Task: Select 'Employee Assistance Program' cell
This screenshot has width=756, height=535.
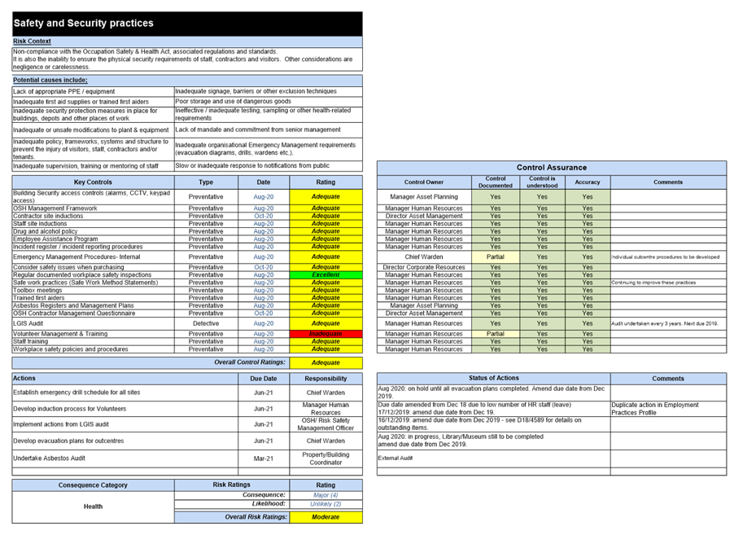Action: [x=93, y=239]
